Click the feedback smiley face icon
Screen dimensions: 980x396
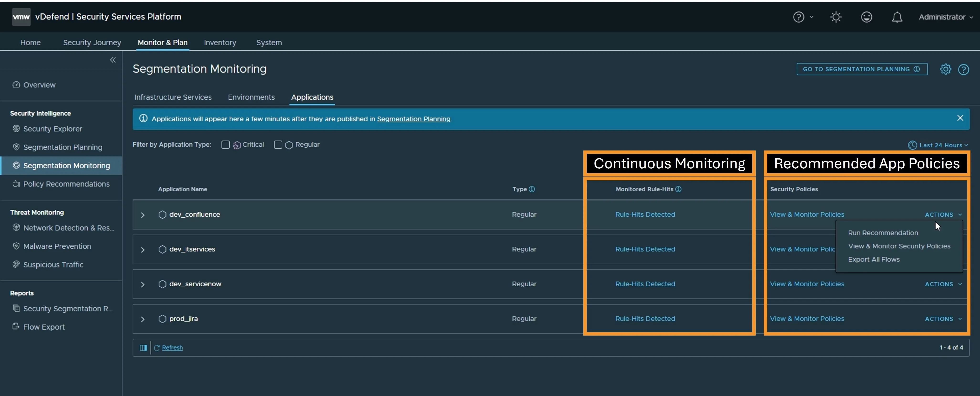click(x=866, y=17)
